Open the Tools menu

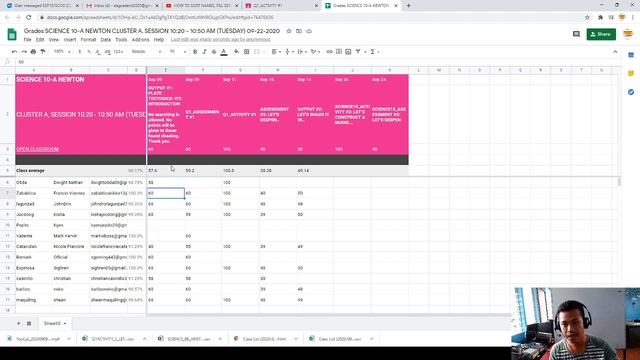coord(121,40)
